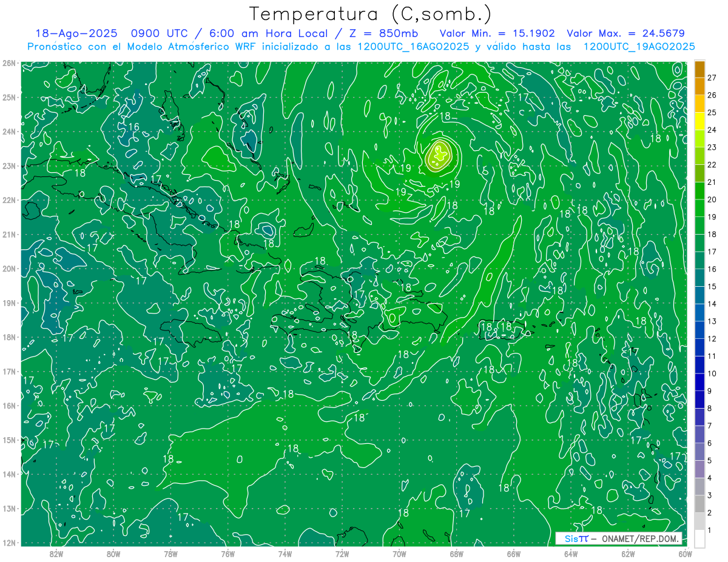Click the color scale value "21"
Viewport: 728px width, 562px height.
[712, 182]
